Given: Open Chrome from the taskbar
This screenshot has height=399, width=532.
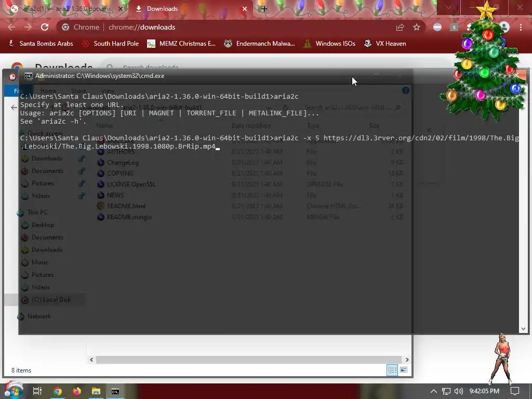Looking at the screenshot, I should point(58,391).
